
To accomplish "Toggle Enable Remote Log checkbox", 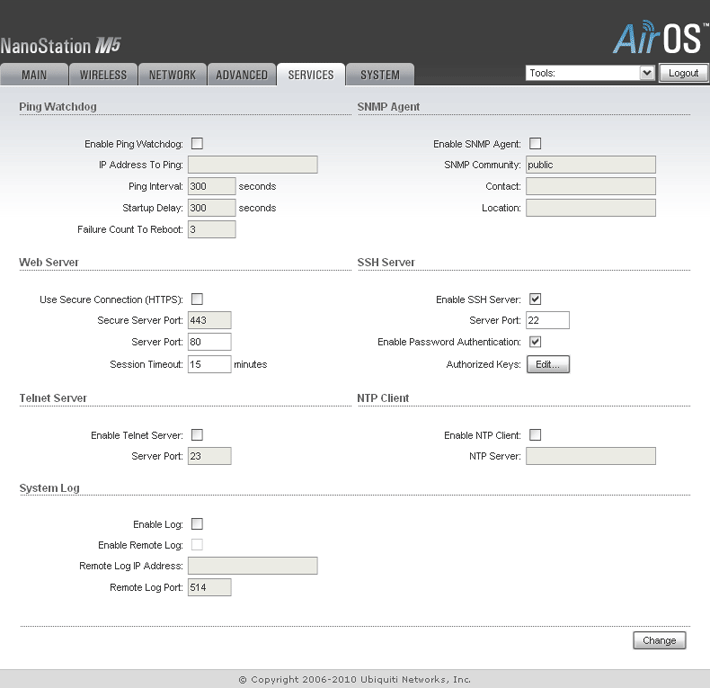I will [197, 544].
